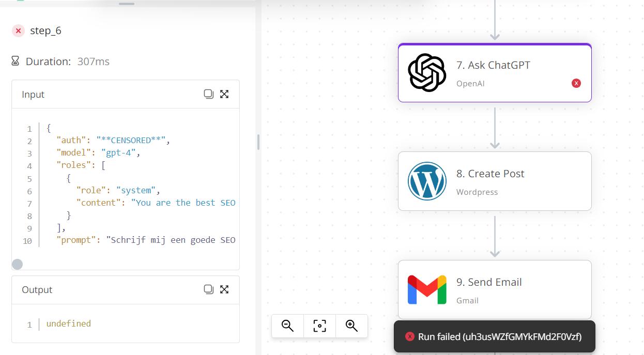Screen dimensions: 644x355
Task: Click the red failed icon beside step_6
Action: point(18,31)
